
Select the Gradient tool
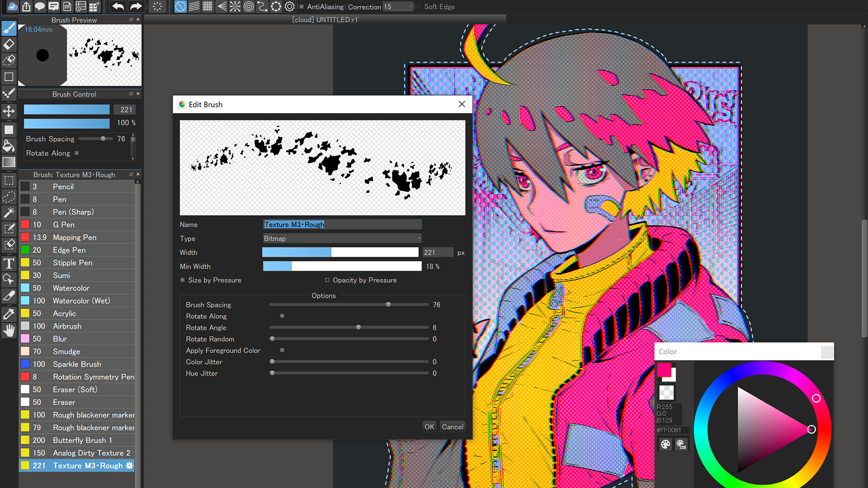click(x=9, y=162)
